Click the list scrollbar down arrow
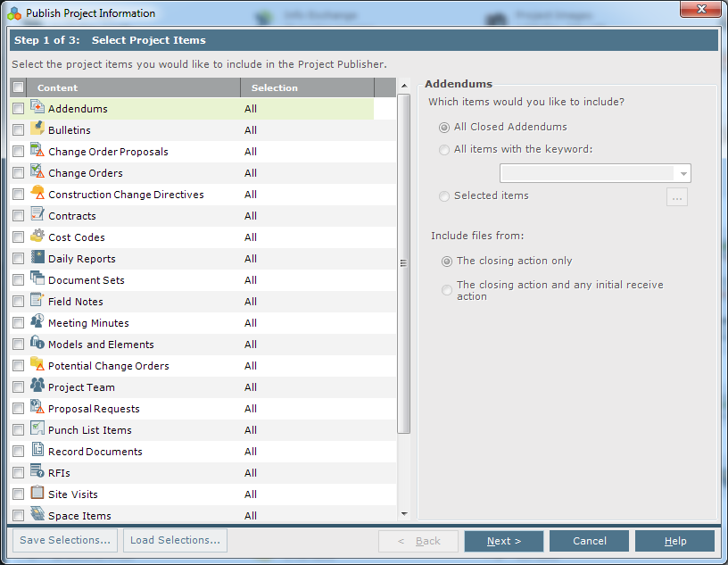 tap(404, 514)
